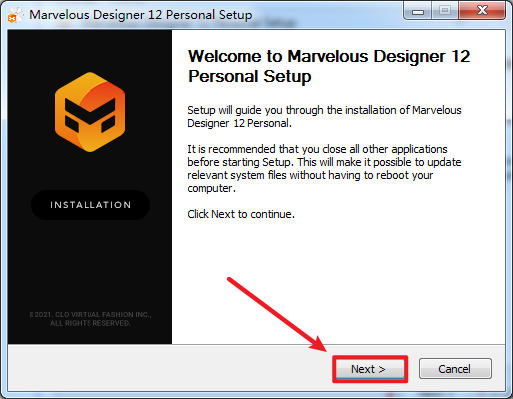Viewport: 513px width, 399px height.
Task: Cancel the Marvelous Designer installation
Action: tap(455, 369)
